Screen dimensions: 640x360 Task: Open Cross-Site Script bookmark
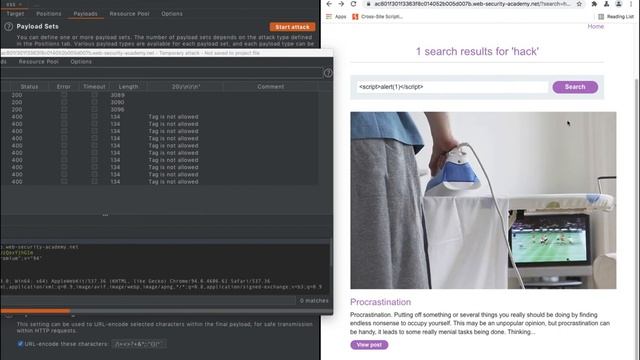click(378, 17)
